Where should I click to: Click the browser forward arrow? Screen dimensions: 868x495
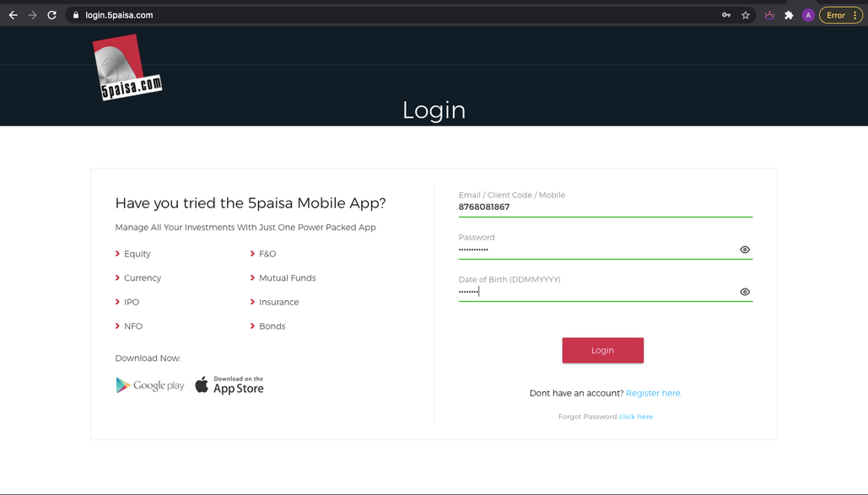pos(33,15)
